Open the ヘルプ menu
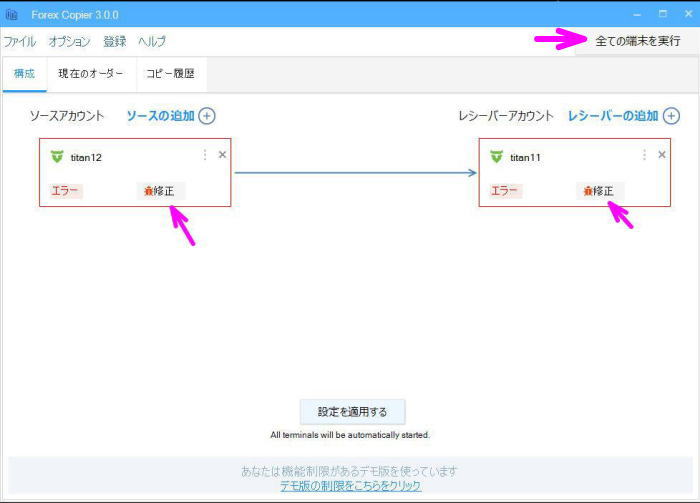 click(152, 42)
